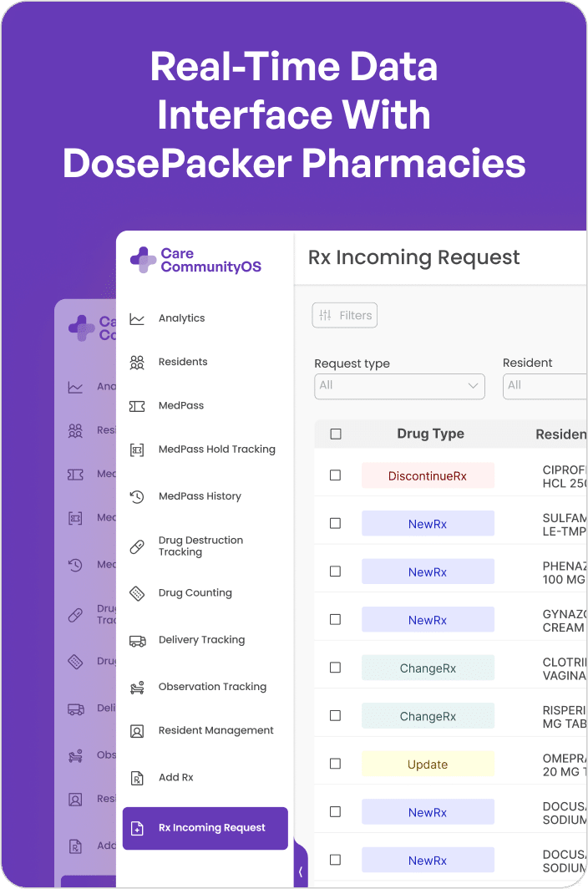
Task: Click the pill icon in background window
Action: 75,615
